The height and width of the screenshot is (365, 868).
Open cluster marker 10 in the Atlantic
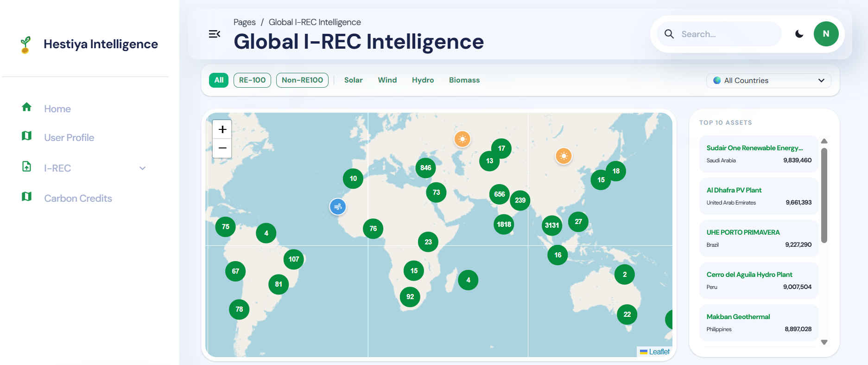(353, 179)
